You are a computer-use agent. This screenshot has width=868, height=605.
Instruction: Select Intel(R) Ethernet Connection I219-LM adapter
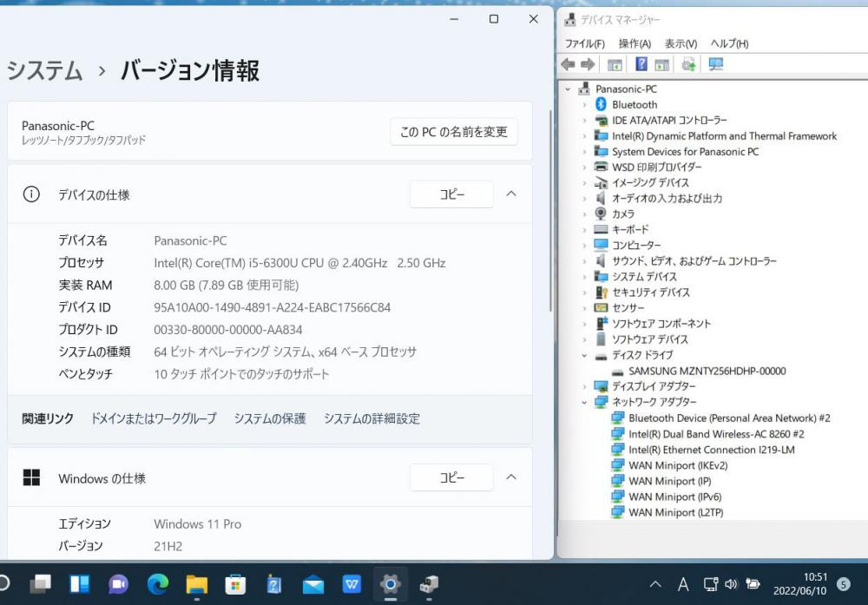pos(712,450)
